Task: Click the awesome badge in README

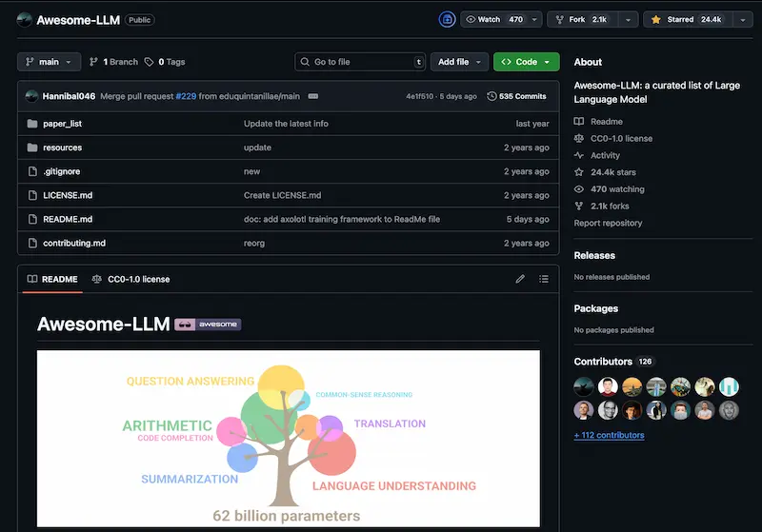Action: 208,325
